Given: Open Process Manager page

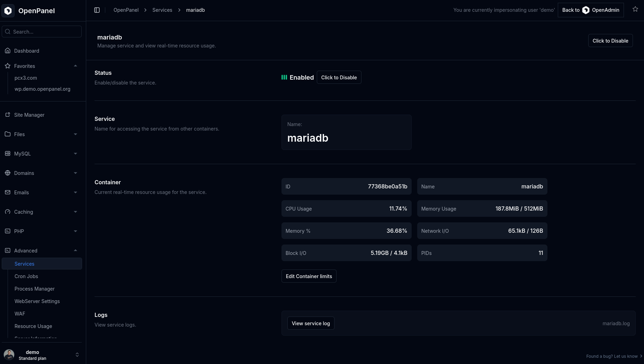Looking at the screenshot, I should [x=35, y=288].
